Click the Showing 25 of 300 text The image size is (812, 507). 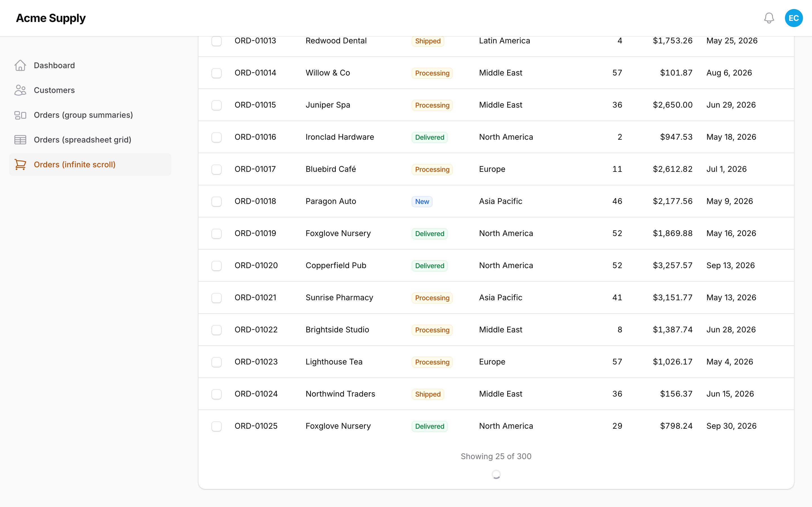pos(496,456)
